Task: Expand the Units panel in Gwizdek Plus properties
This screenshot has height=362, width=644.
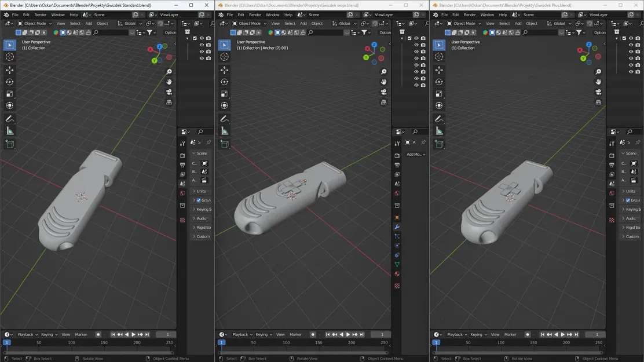Action: coord(630,191)
